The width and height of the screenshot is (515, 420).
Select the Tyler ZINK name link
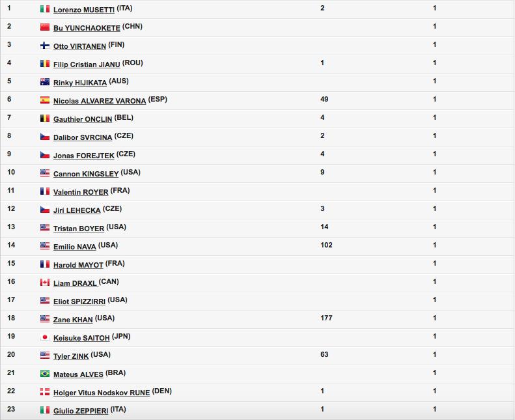tap(71, 356)
